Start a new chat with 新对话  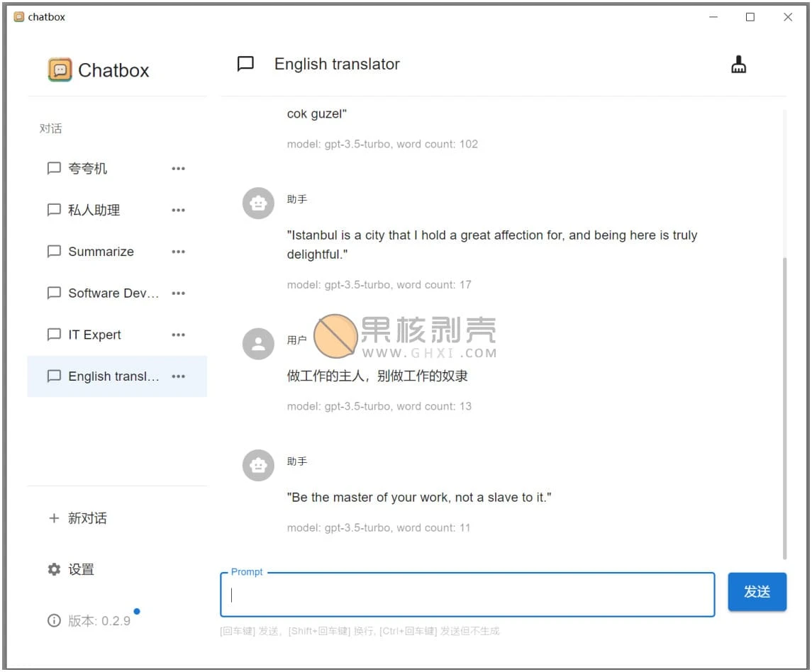(87, 518)
